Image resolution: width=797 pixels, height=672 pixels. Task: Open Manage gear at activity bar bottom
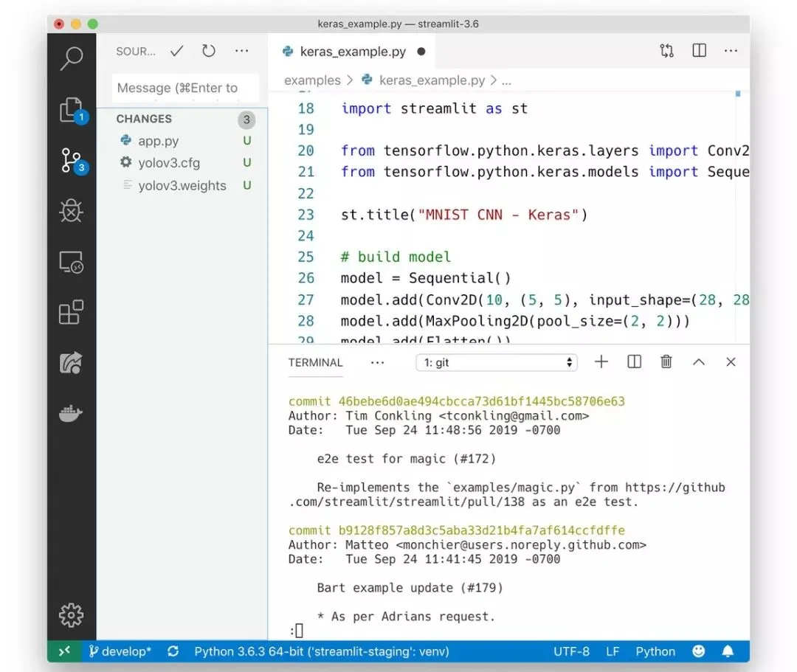point(71,615)
